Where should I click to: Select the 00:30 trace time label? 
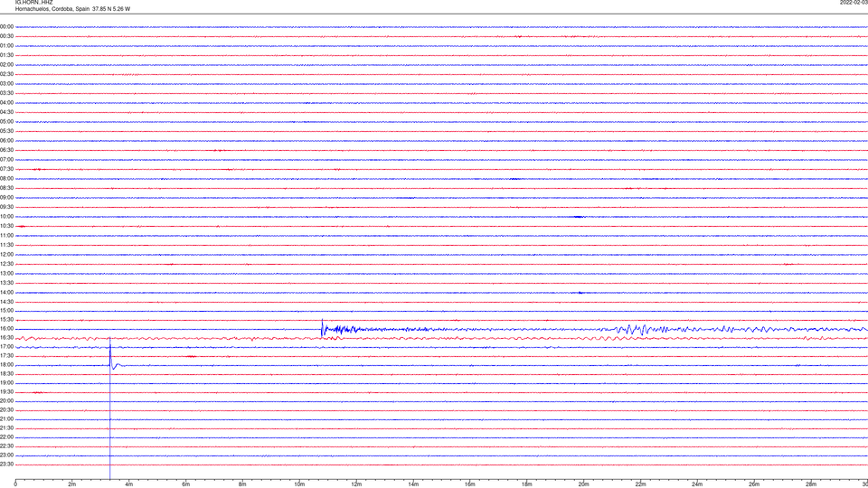click(6, 36)
